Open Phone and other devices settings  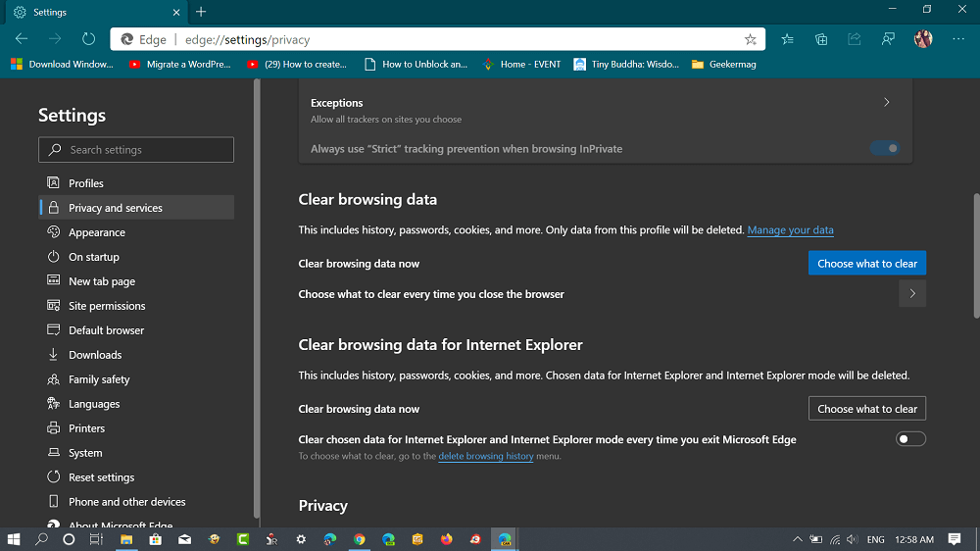[137, 502]
